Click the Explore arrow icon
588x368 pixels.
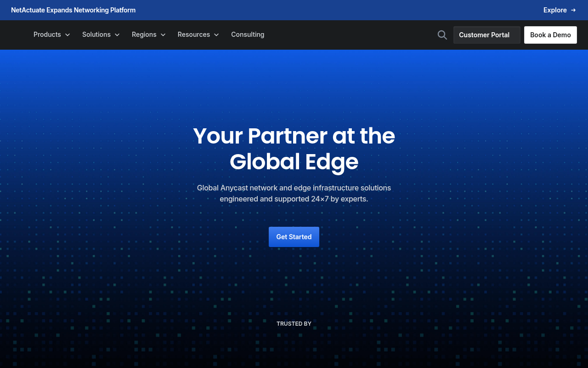(x=573, y=10)
